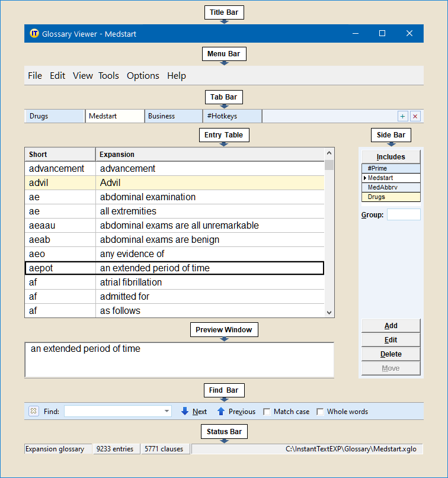Viewport: 448px width, 478px height.
Task: Select the 'aeaau' short entry
Action: click(x=60, y=225)
